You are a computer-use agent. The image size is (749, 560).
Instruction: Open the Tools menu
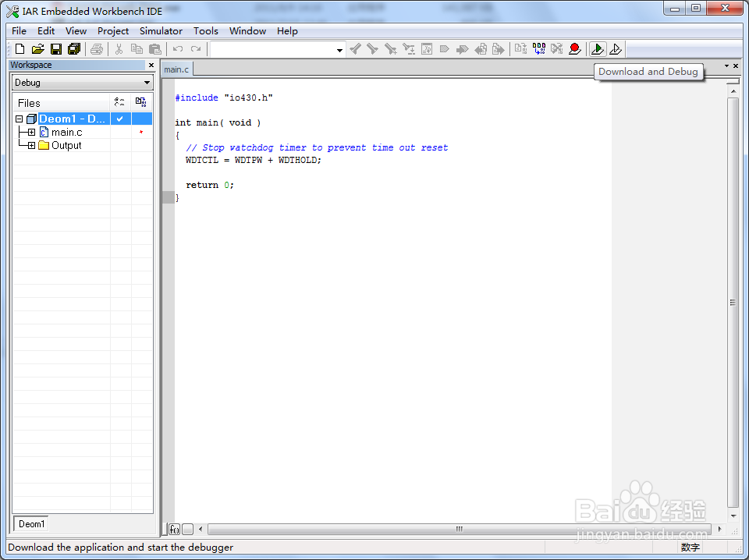coord(206,31)
